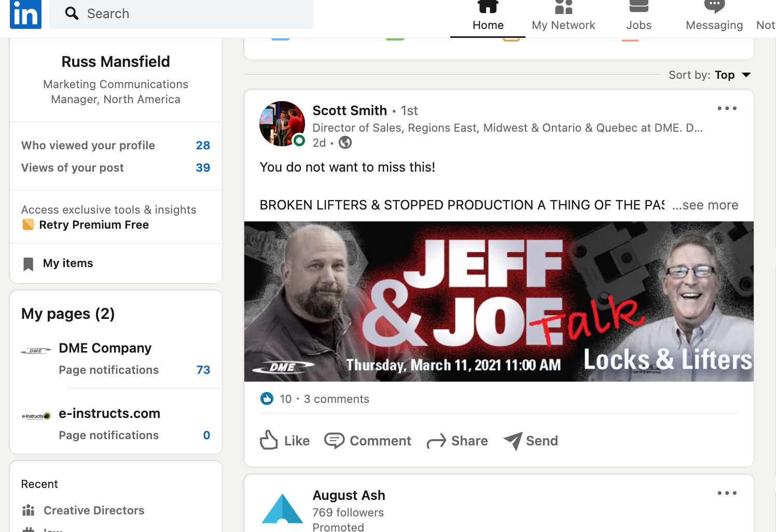Click the DME Company logo
This screenshot has width=776, height=532.
click(36, 351)
